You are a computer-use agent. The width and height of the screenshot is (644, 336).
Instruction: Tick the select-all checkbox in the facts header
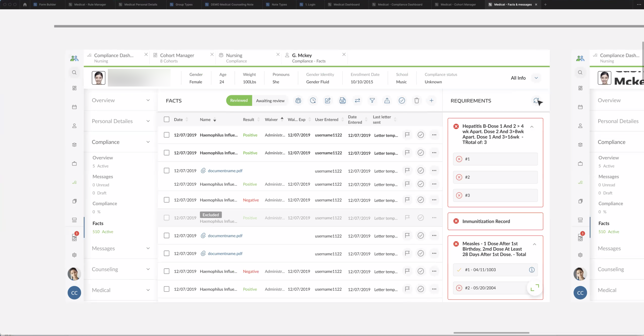166,119
